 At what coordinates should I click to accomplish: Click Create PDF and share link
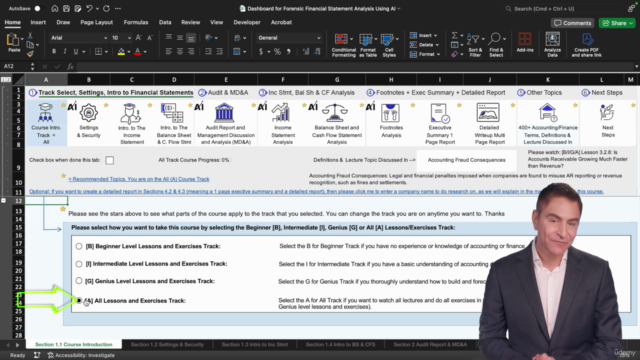[x=587, y=45]
